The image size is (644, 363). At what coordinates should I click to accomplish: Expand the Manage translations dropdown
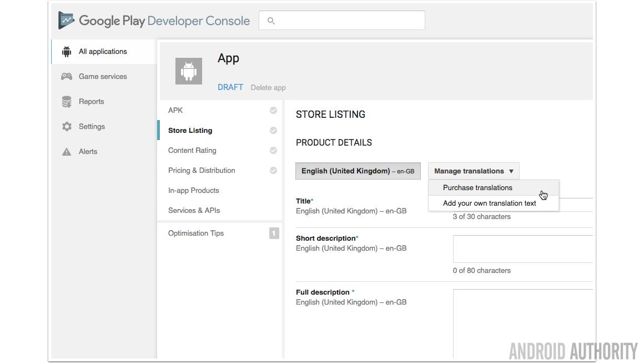474,171
